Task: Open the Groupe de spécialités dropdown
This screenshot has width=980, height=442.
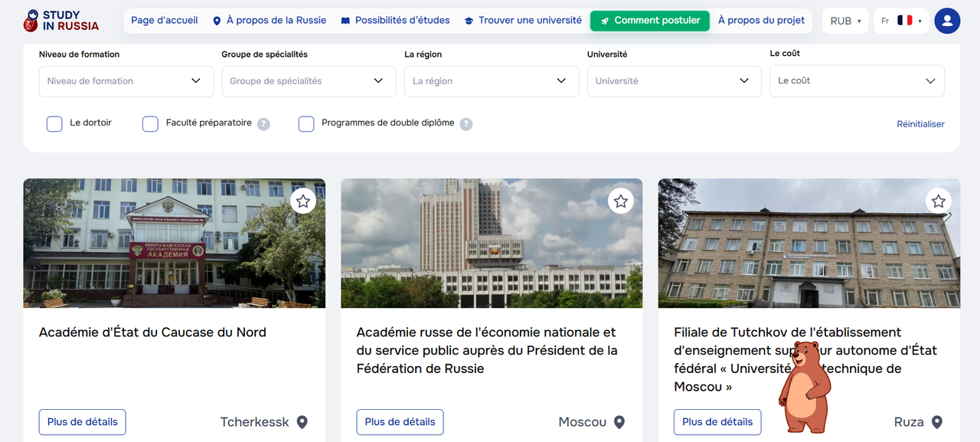Action: pos(309,81)
